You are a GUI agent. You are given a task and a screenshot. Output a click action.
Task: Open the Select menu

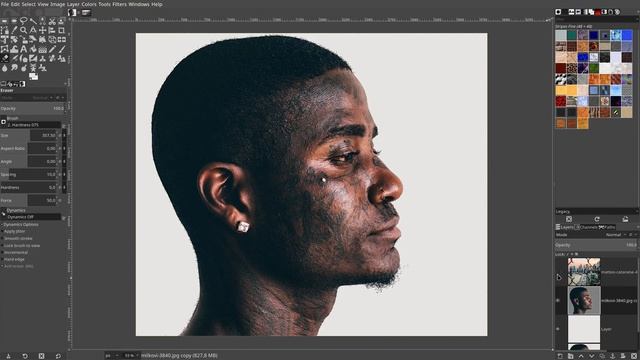pos(29,4)
